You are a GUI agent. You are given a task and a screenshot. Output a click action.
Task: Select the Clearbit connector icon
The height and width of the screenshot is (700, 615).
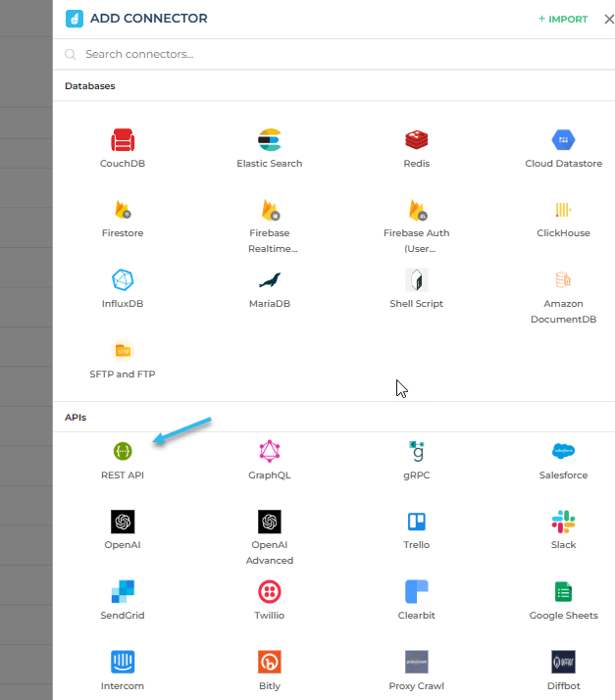(x=416, y=591)
